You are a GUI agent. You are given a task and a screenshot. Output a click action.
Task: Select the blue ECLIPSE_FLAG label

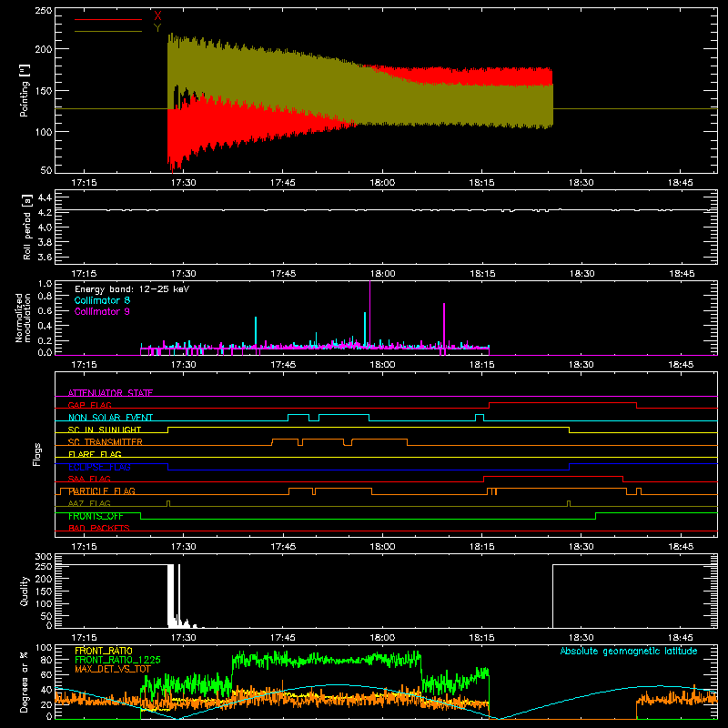(99, 467)
